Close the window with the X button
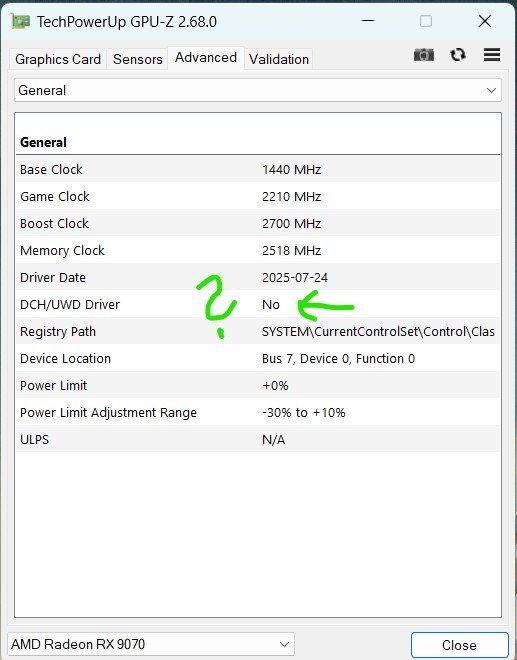 [485, 21]
